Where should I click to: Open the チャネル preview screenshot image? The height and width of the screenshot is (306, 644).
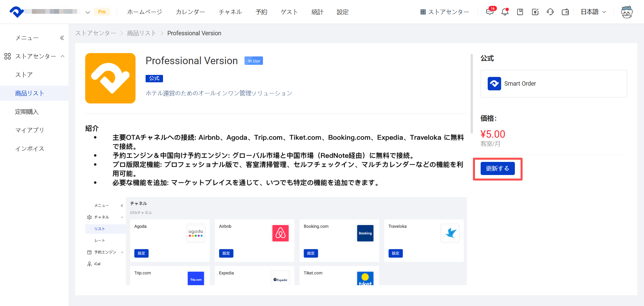point(276,241)
